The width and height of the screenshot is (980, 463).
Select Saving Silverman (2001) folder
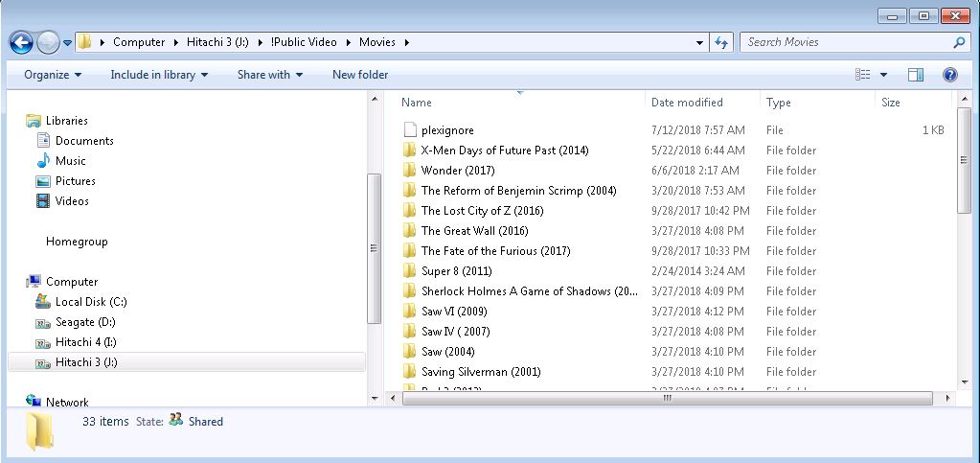(481, 372)
